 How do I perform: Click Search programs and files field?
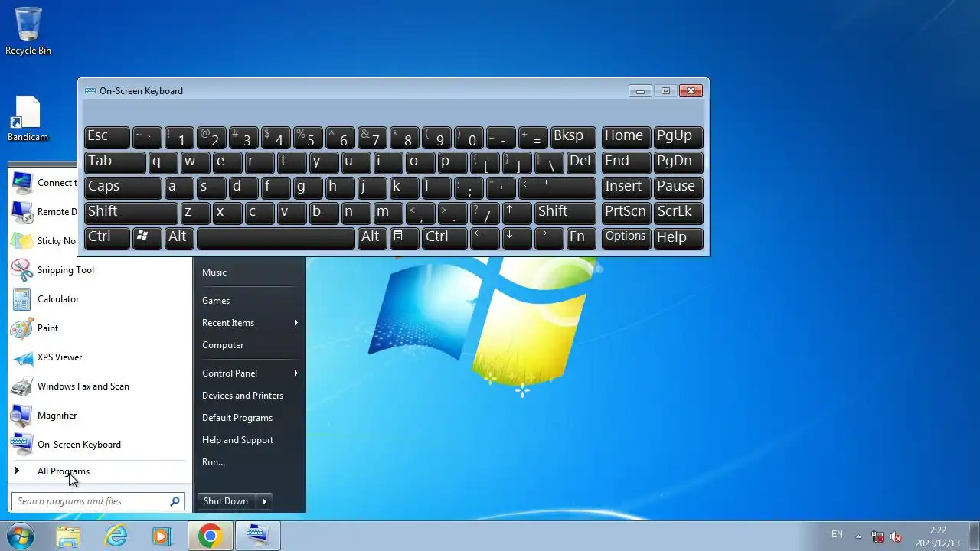click(x=97, y=501)
